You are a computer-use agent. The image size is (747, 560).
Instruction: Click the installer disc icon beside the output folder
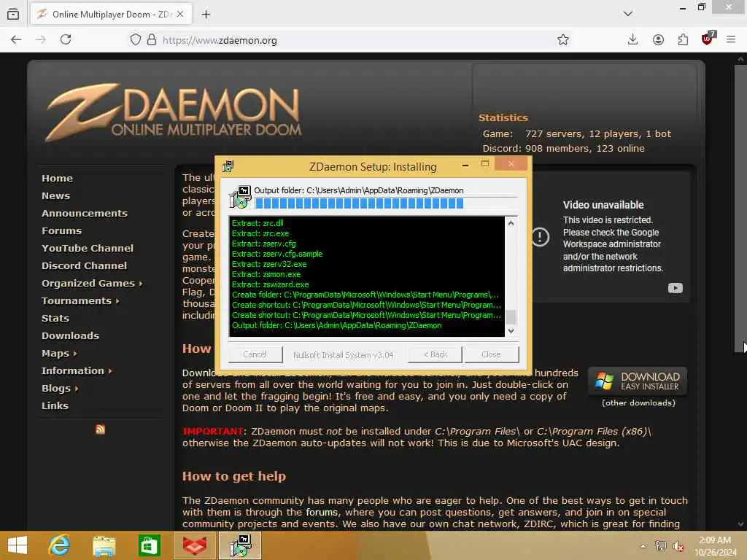click(240, 197)
